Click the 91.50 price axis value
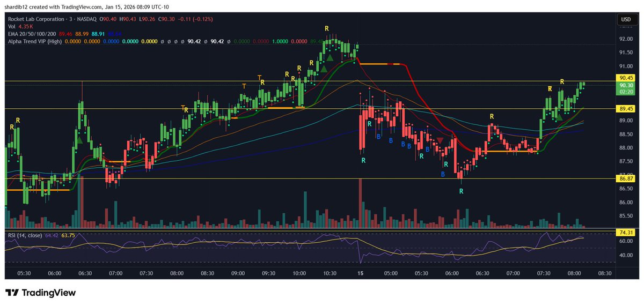 tap(625, 53)
